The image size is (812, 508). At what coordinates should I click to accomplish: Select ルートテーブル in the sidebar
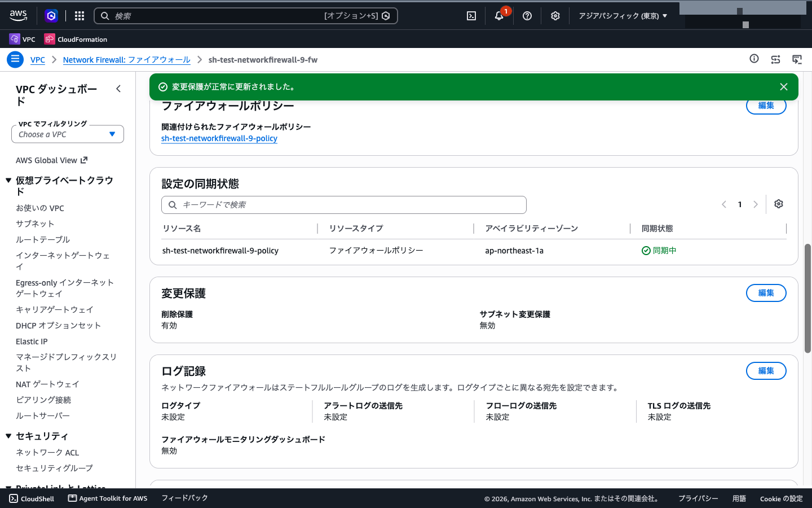point(43,239)
